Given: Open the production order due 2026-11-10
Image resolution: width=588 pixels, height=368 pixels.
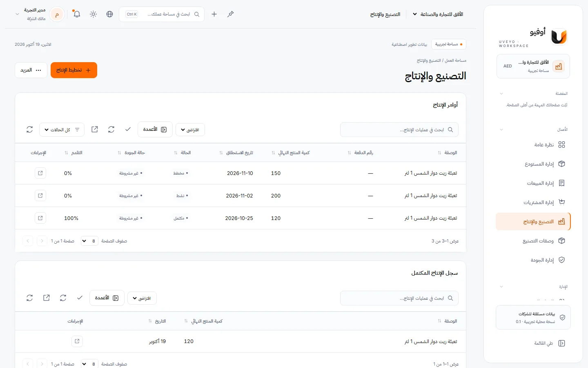Looking at the screenshot, I should point(40,173).
